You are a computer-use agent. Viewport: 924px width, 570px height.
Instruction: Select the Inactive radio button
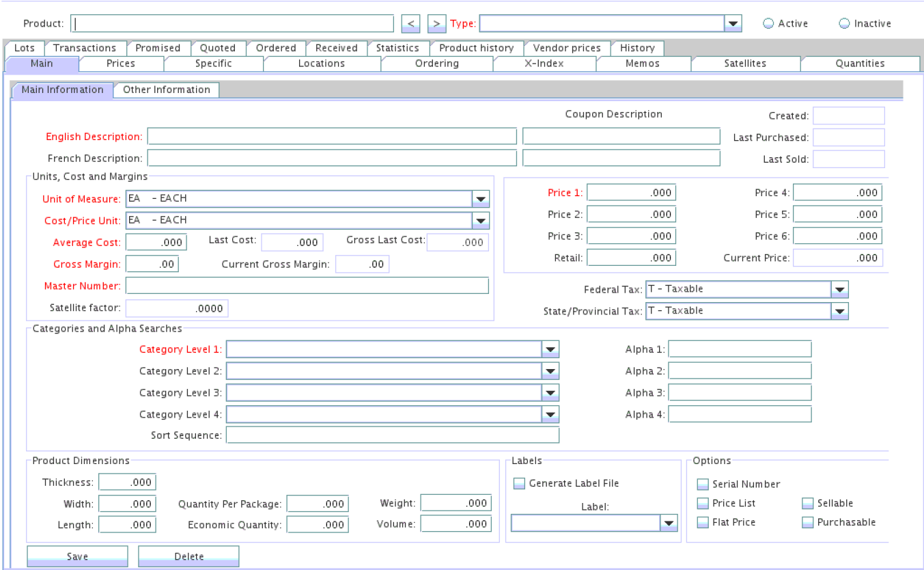[845, 23]
